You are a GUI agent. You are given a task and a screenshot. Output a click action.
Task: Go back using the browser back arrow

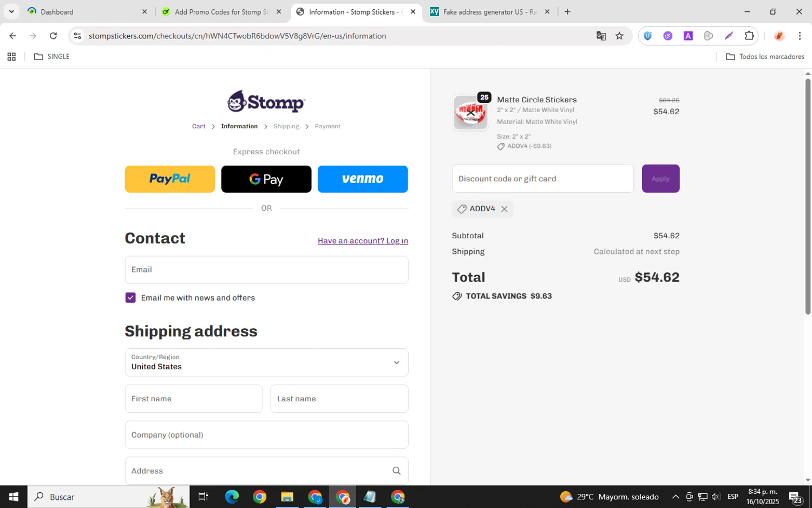[12, 36]
